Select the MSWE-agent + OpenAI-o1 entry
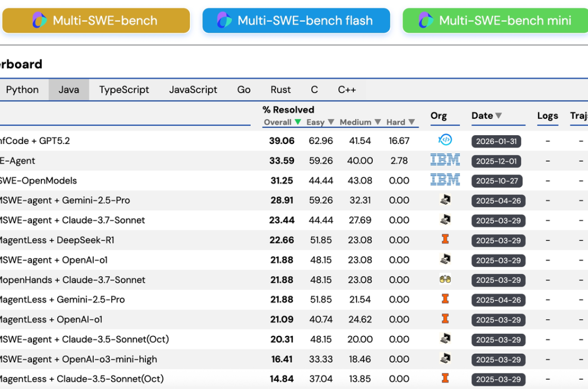Viewport: 588px width, 389px height. pos(54,260)
